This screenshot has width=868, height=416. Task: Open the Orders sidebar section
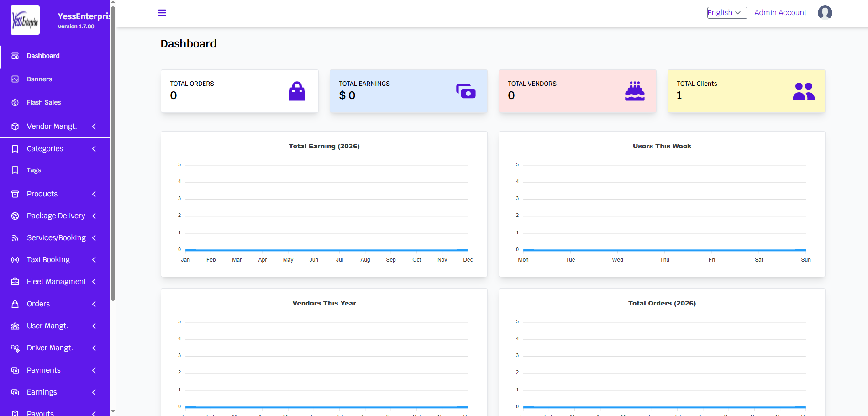coord(38,304)
